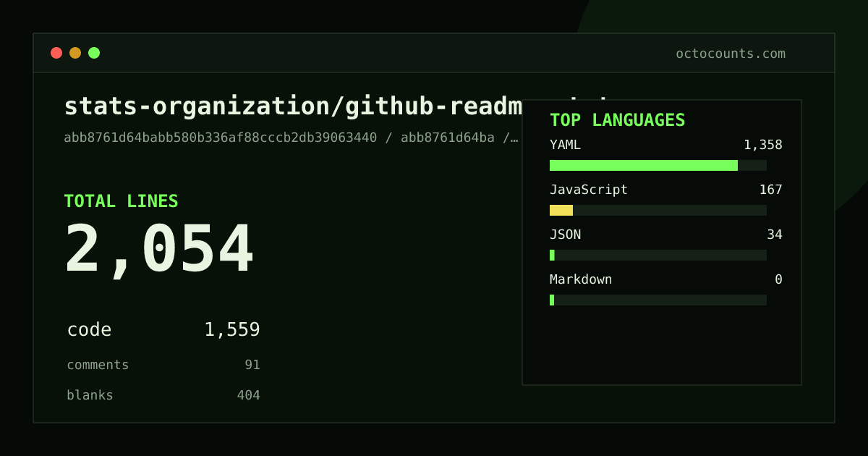Click the JavaScript line count 167

pos(770,190)
